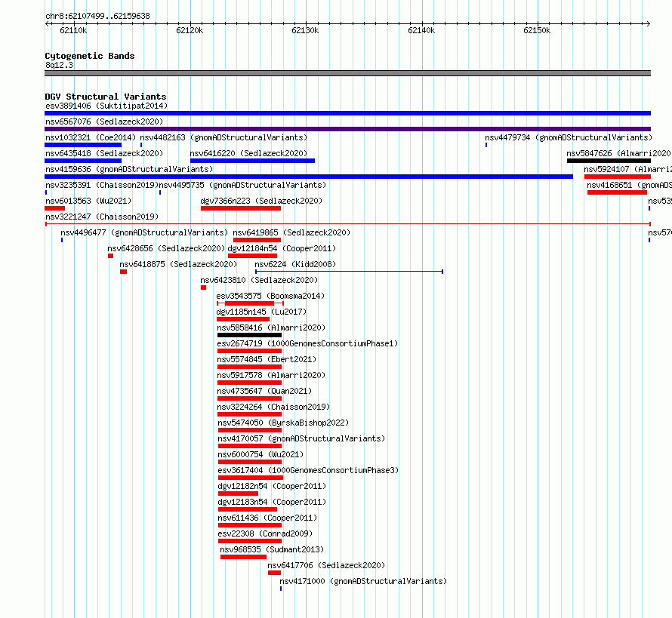Image resolution: width=672 pixels, height=618 pixels.
Task: Click the Cytogenetic Bands track title
Action: click(x=90, y=56)
